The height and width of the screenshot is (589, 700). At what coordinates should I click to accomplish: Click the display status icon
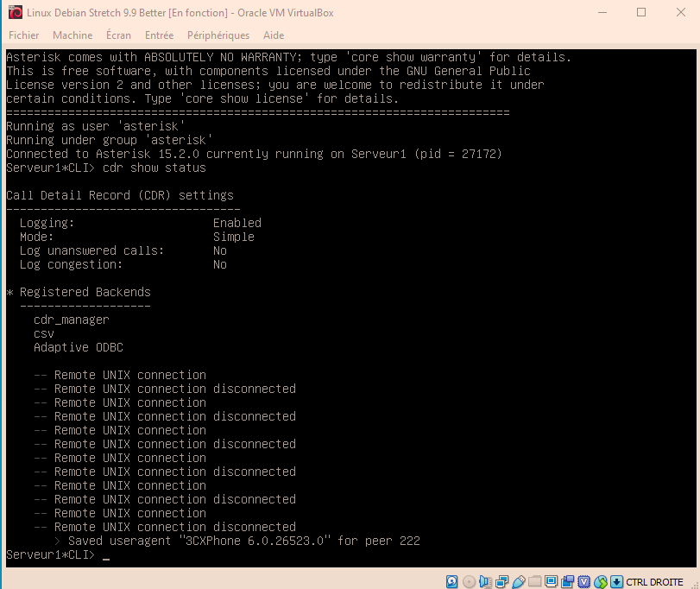[x=552, y=581]
